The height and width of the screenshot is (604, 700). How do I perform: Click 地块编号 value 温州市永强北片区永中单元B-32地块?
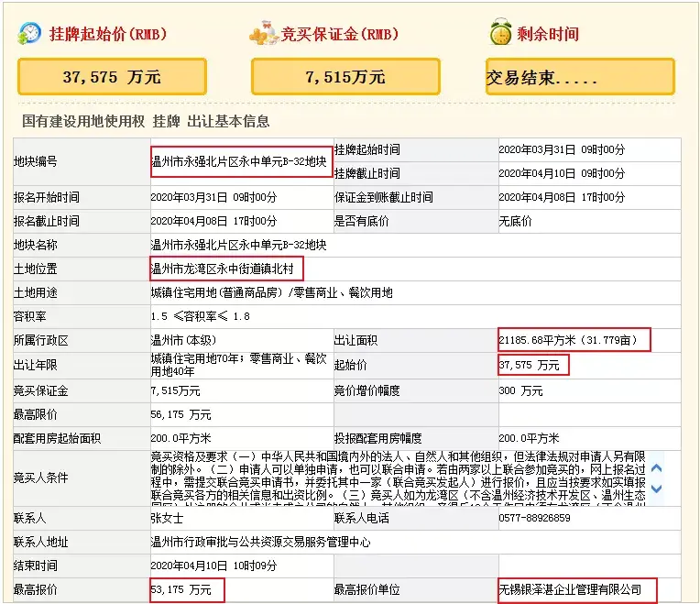pos(239,161)
